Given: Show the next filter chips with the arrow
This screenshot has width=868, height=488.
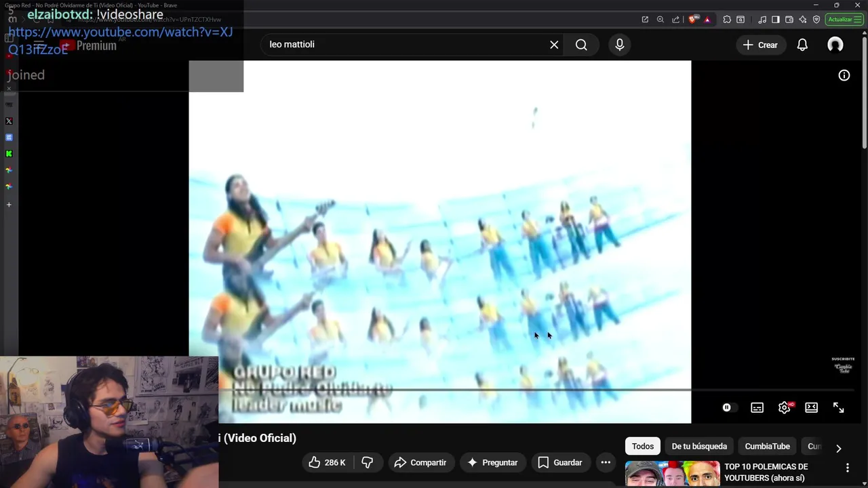Looking at the screenshot, I should (x=838, y=448).
